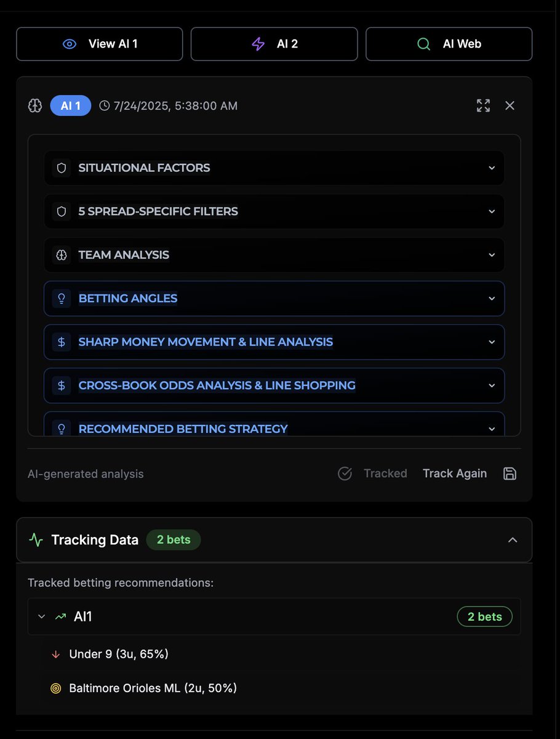Click the Tracked checkmark indicator

pyautogui.click(x=345, y=474)
